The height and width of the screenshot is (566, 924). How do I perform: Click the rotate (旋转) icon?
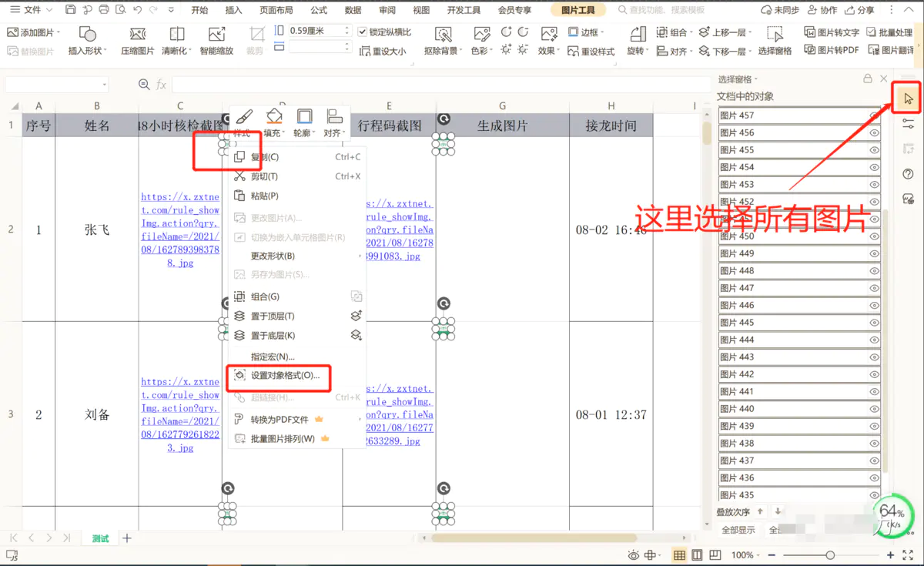tap(636, 40)
